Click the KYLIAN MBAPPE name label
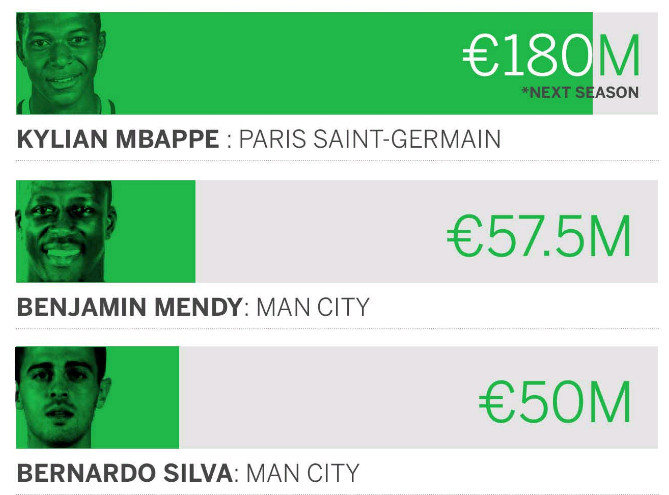669x495 pixels. point(118,139)
